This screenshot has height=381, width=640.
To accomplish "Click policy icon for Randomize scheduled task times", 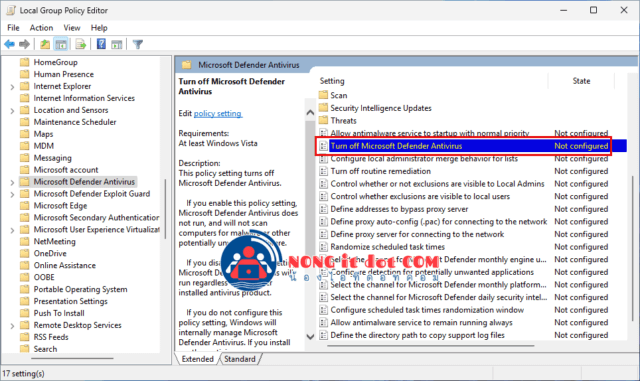I will (323, 247).
